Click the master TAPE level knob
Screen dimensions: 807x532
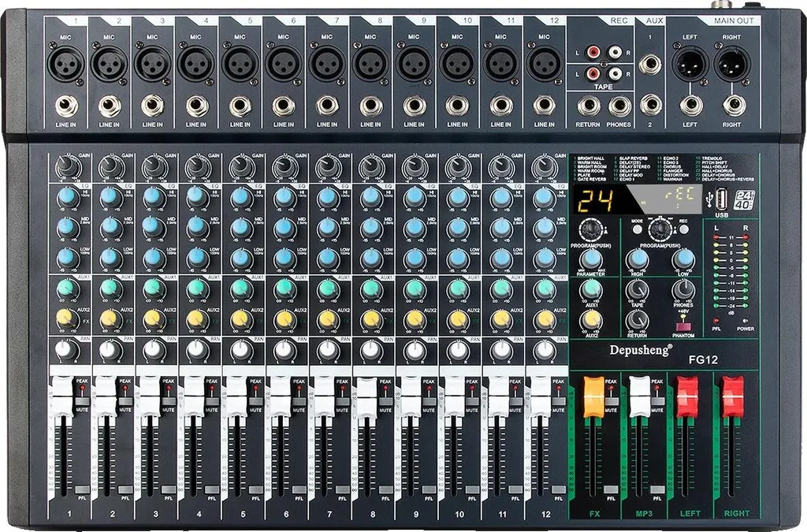pyautogui.click(x=637, y=291)
